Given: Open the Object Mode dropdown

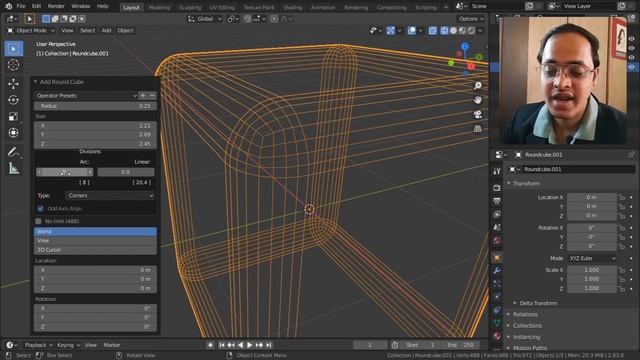Looking at the screenshot, I should [x=31, y=31].
